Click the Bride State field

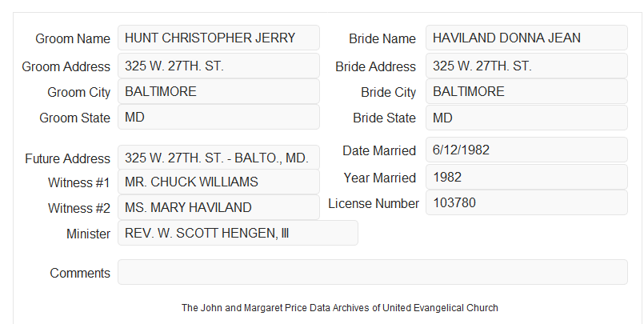(526, 118)
